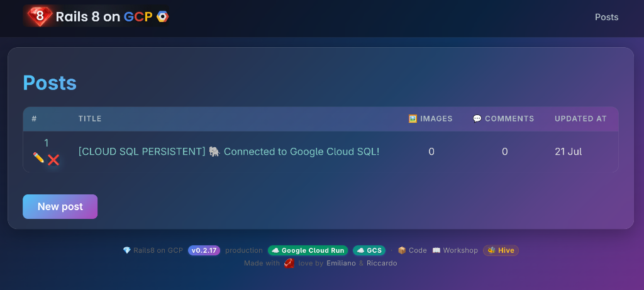644x290 pixels.
Task: Click the v0.2.17 version badge
Action: (x=204, y=250)
